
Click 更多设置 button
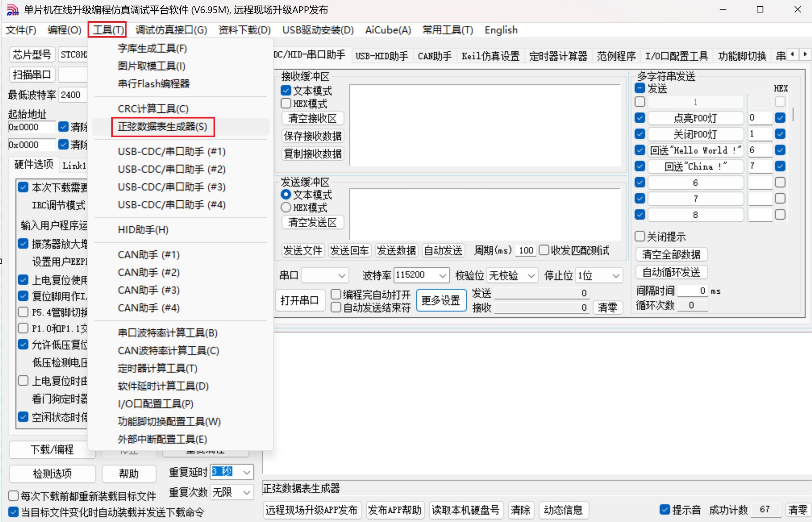[x=441, y=301]
